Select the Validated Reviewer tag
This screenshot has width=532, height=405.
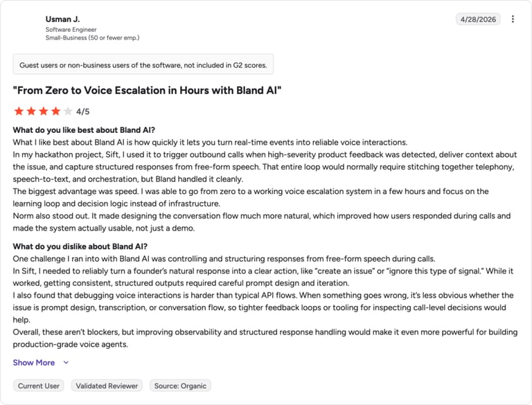107,386
